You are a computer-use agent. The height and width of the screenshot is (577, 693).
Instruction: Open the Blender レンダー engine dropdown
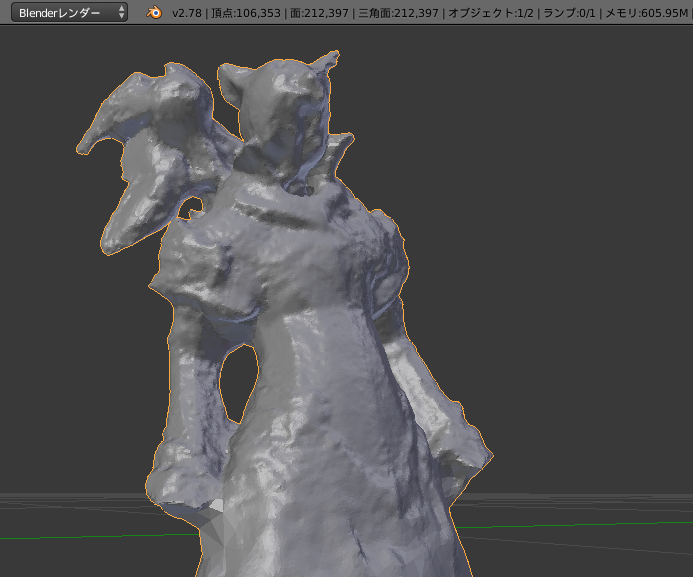pyautogui.click(x=69, y=12)
